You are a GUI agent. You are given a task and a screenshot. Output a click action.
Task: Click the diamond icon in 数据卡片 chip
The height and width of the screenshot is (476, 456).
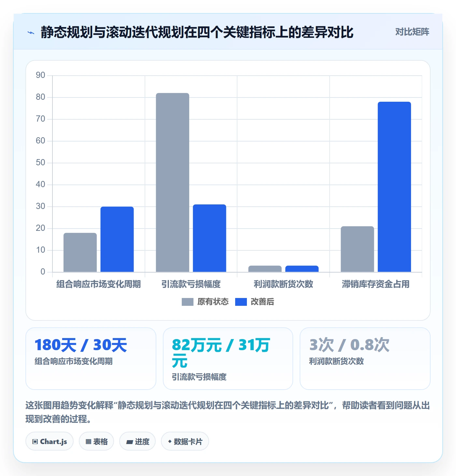pos(170,441)
